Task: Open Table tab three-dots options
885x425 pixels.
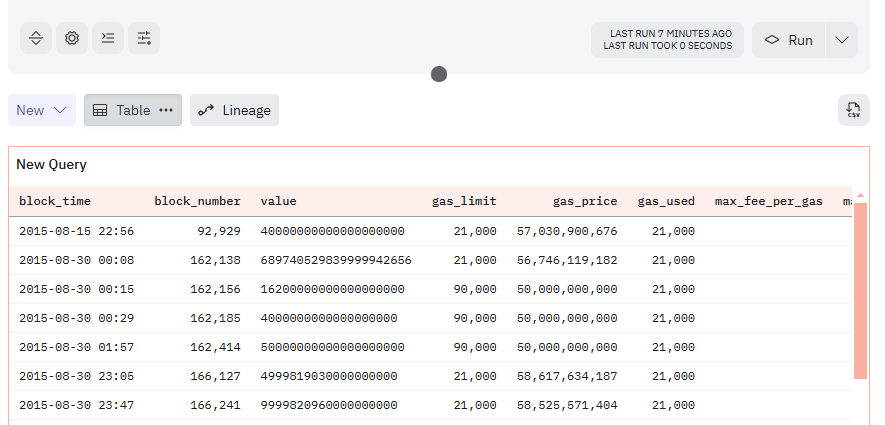Action: click(166, 110)
